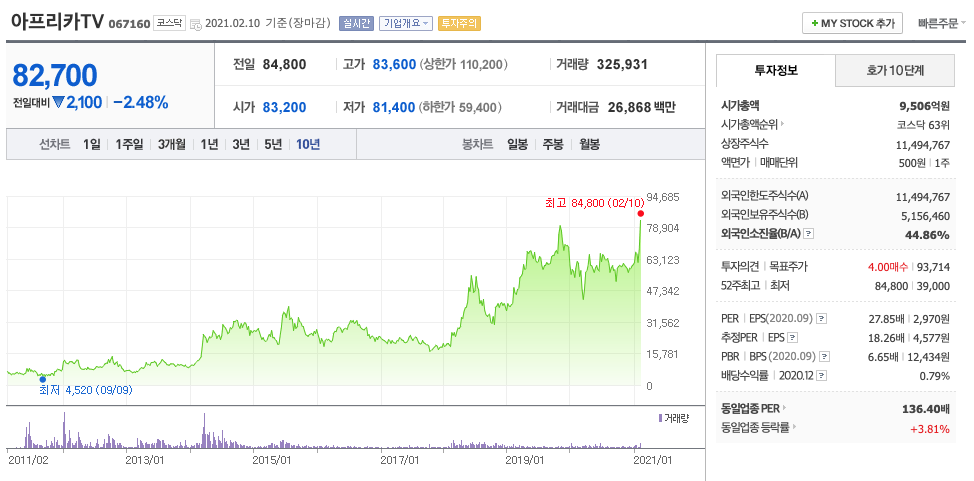Click the 시가총액 9,506억원 value
The height and width of the screenshot is (481, 974).
tap(923, 106)
